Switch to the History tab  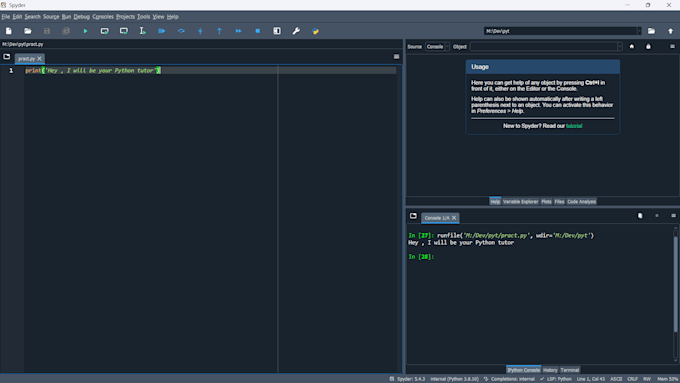[550, 370]
